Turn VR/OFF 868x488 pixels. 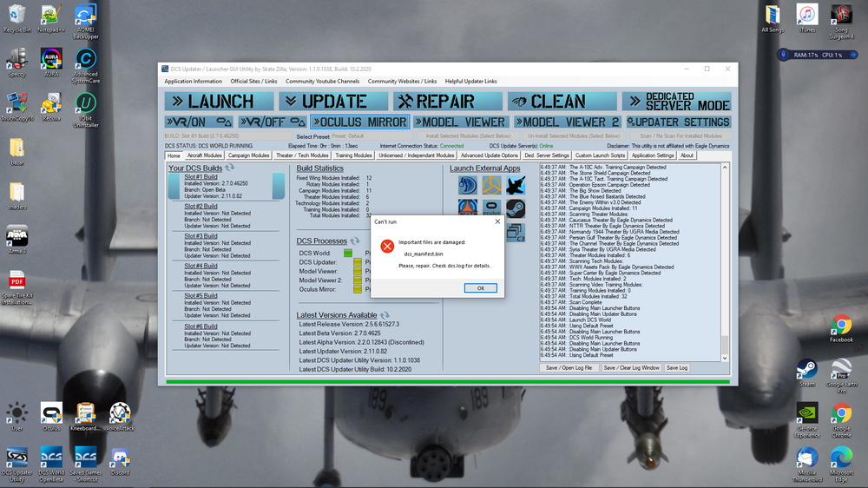pos(273,122)
